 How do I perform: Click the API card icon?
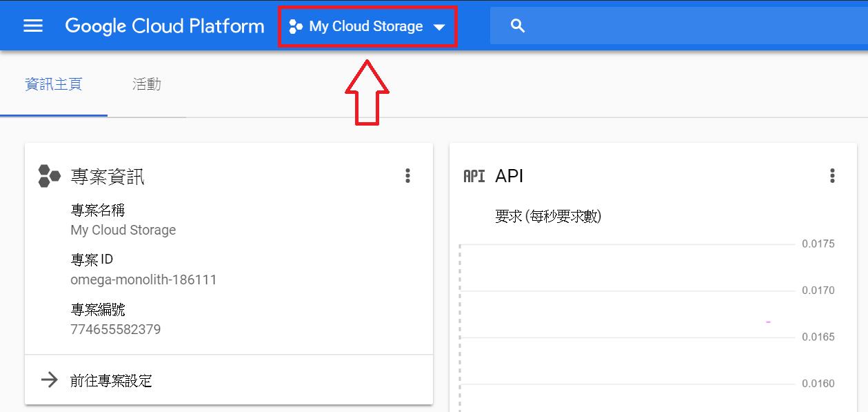474,176
